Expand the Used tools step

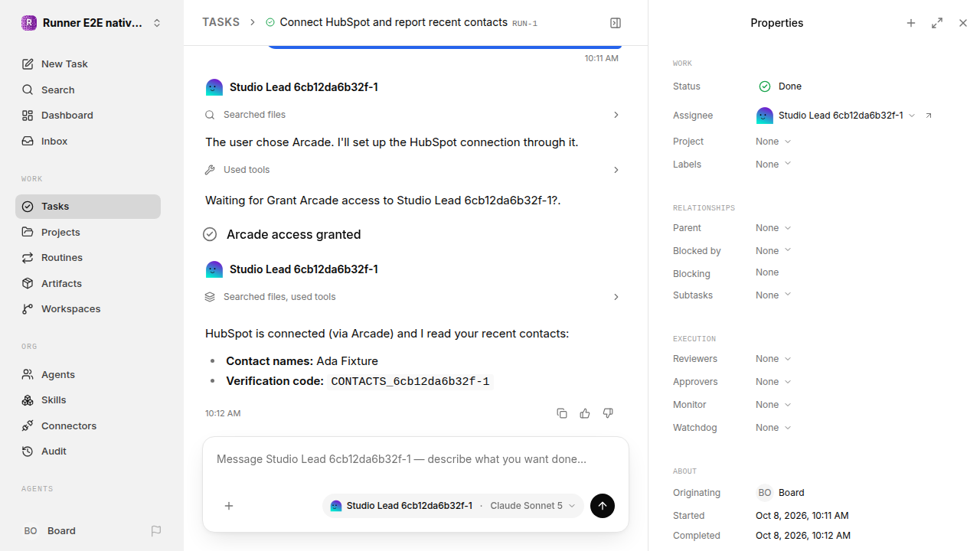(412, 170)
